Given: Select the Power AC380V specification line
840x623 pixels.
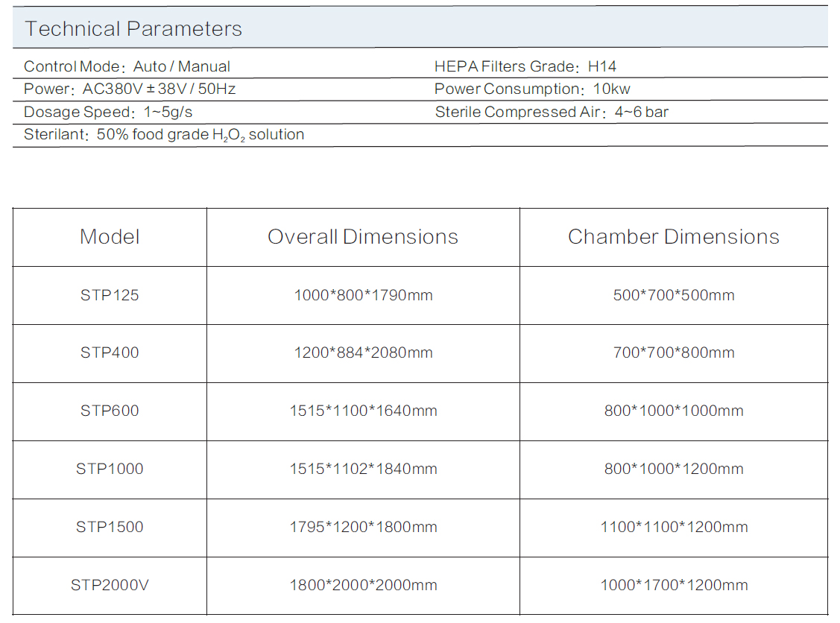Looking at the screenshot, I should click(130, 89).
